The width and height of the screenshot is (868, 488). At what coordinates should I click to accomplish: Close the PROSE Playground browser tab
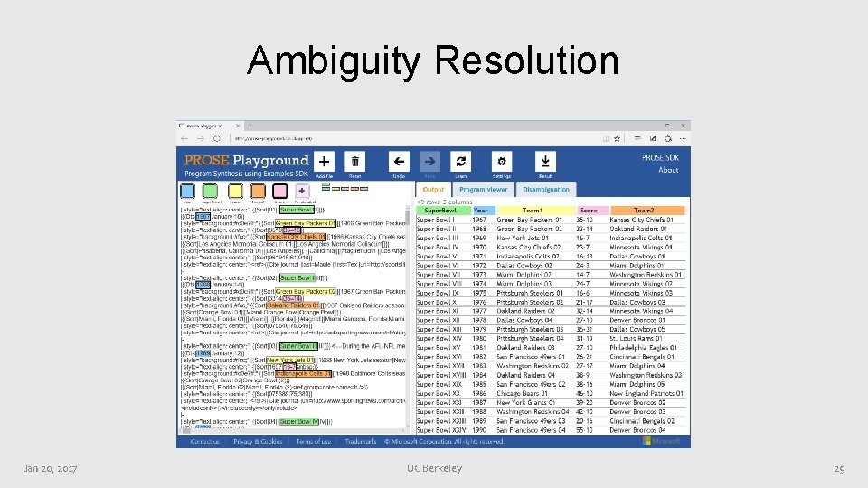click(x=238, y=126)
